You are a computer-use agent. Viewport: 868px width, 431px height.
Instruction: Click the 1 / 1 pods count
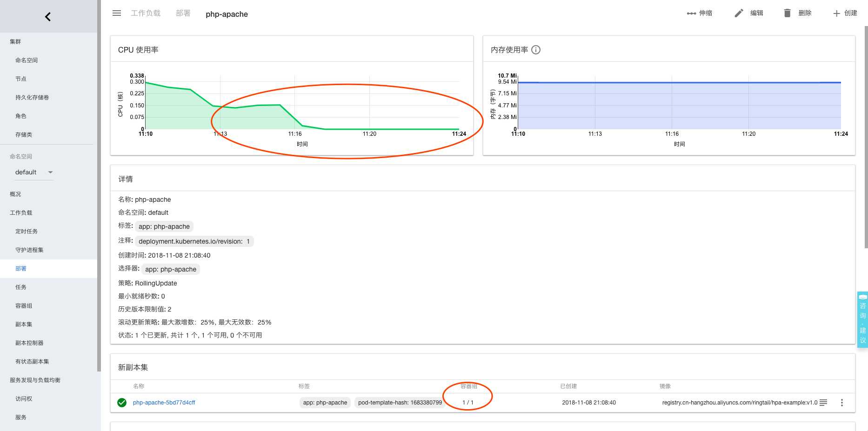468,403
